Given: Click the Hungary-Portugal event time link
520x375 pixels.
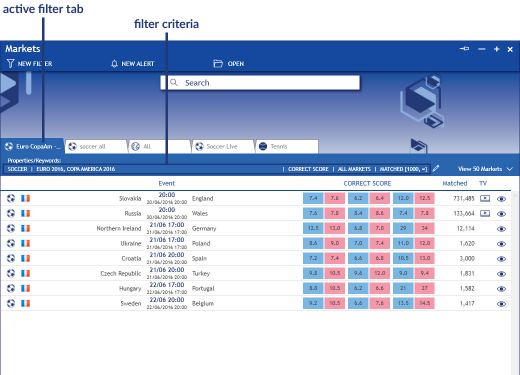Looking at the screenshot, I should [167, 285].
